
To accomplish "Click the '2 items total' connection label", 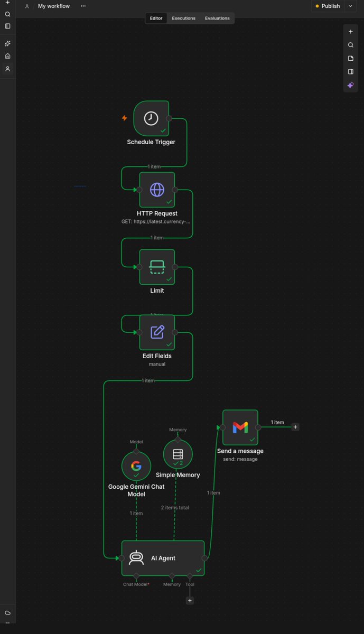I will click(x=175, y=508).
